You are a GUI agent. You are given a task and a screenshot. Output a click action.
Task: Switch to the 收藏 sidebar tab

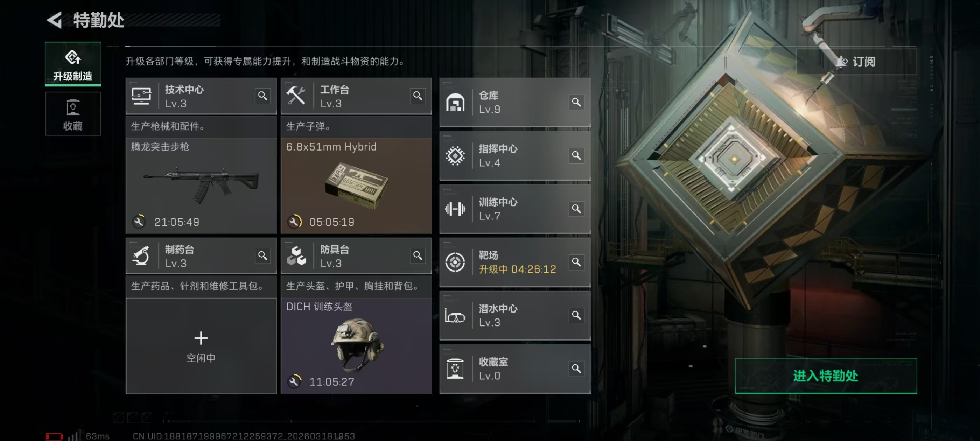click(x=73, y=114)
